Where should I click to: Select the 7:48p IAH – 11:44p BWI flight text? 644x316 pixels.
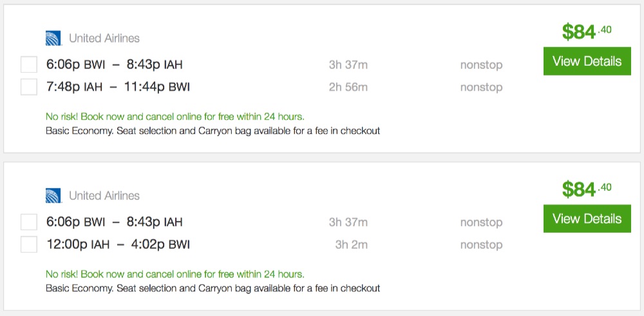click(x=118, y=87)
